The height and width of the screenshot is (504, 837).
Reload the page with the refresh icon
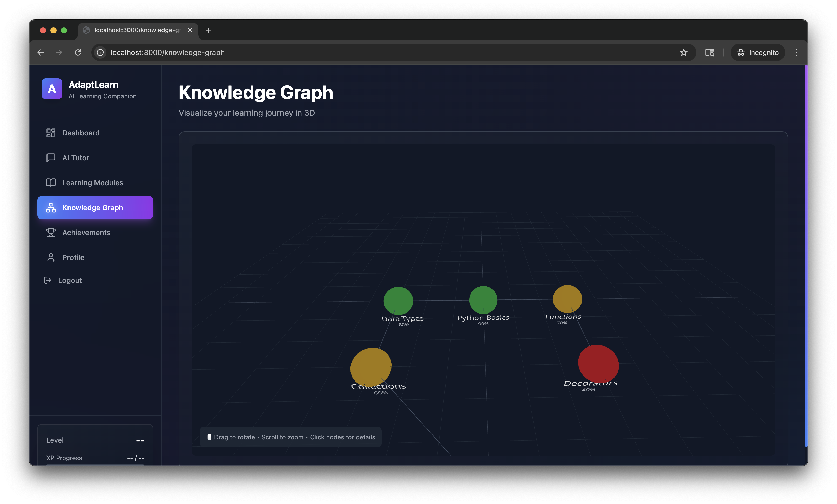pyautogui.click(x=78, y=52)
